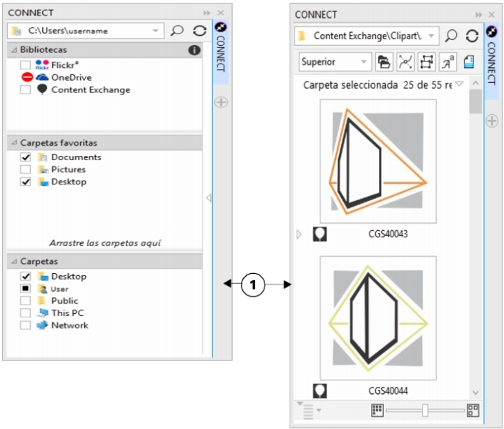Select the CGS40043 clipart thumbnail
Viewport: 504px width, 429px height.
(x=378, y=162)
